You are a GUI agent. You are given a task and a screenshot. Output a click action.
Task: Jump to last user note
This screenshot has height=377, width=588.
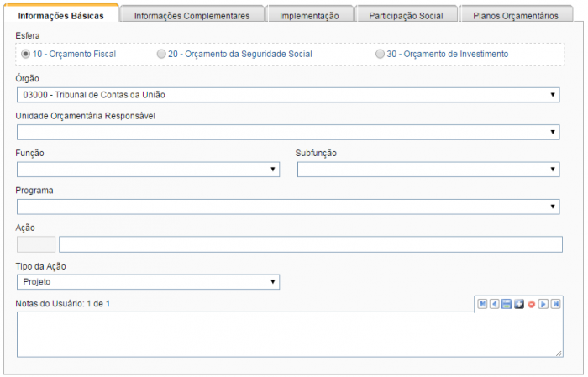click(x=556, y=304)
